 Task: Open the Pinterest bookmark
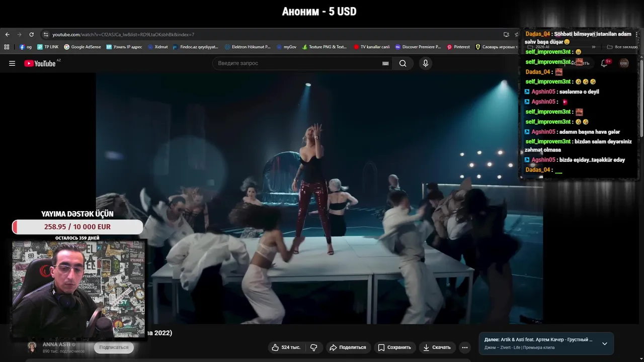458,47
